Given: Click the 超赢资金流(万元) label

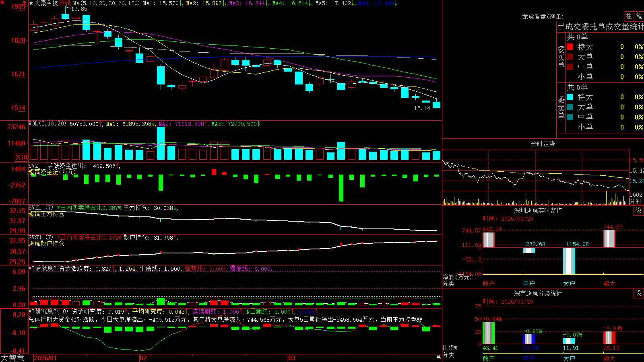Looking at the screenshot, I should (x=52, y=172).
